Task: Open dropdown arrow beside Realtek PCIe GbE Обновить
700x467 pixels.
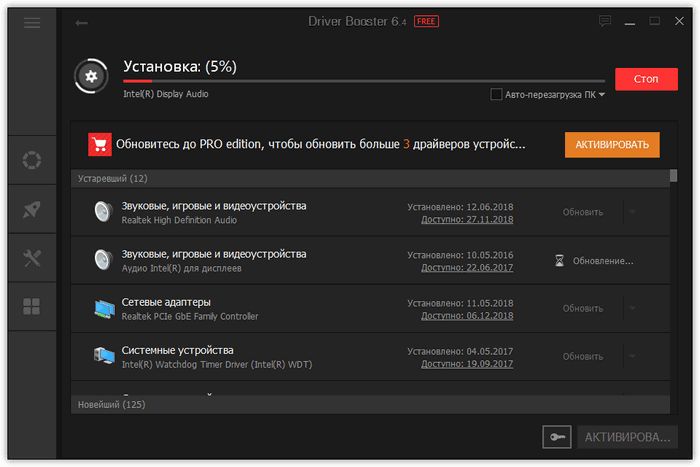Action: click(632, 308)
